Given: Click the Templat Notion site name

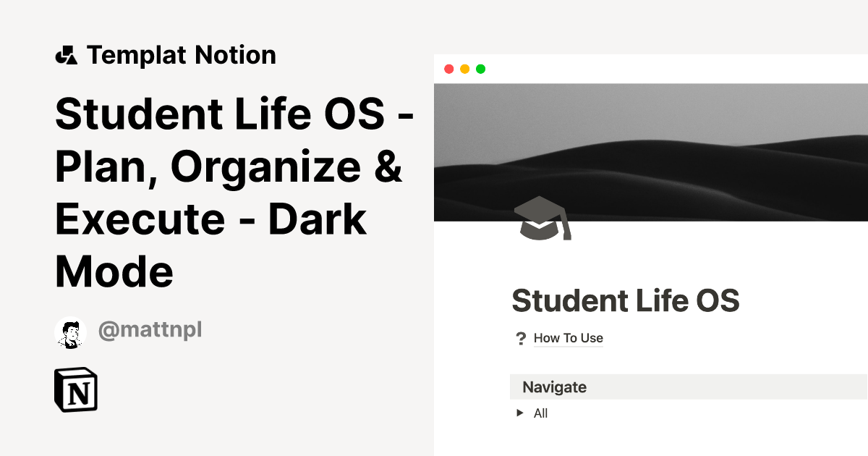Looking at the screenshot, I should [181, 54].
